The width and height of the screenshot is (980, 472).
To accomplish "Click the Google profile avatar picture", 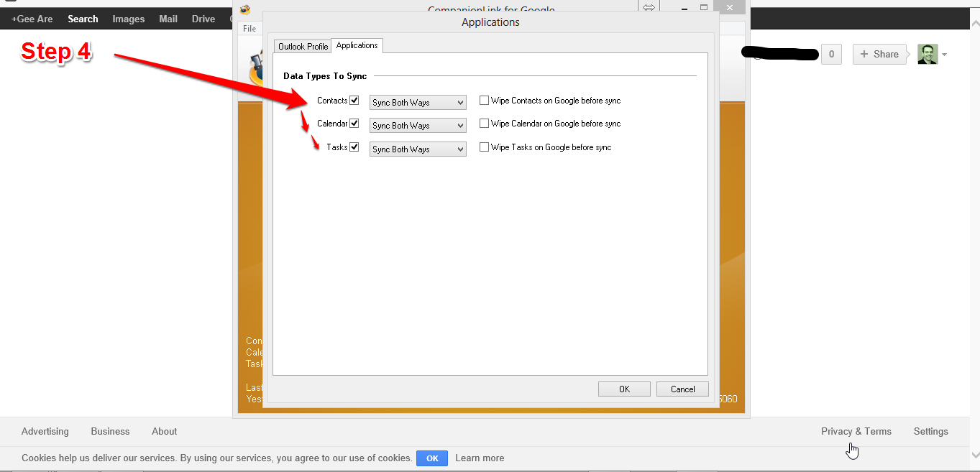I will pyautogui.click(x=928, y=54).
